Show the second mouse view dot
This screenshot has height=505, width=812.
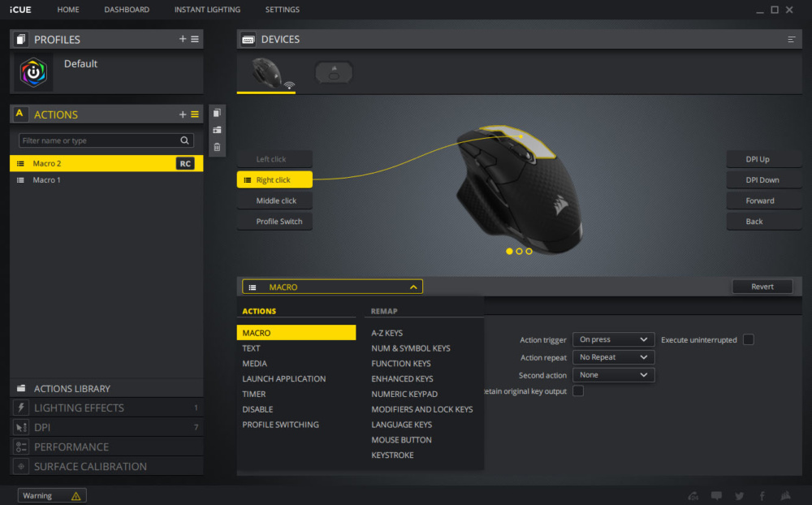point(519,251)
